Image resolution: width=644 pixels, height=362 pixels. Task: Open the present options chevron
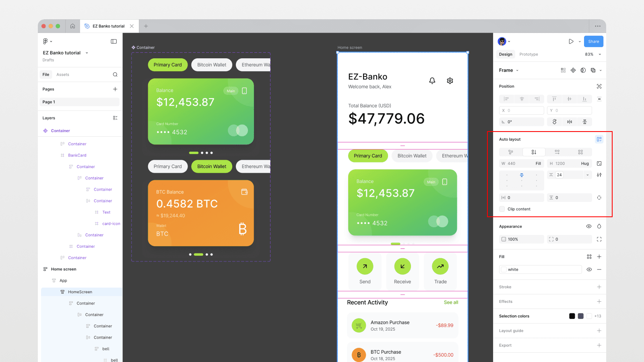(580, 41)
